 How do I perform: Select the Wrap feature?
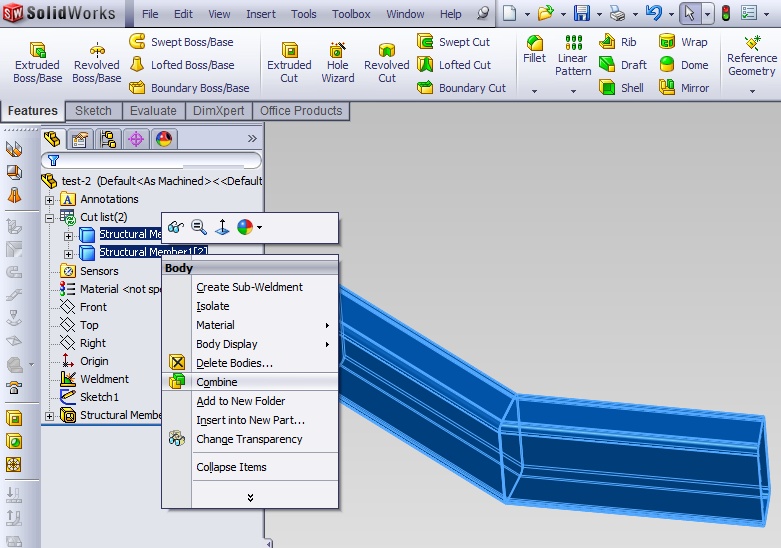pos(683,42)
